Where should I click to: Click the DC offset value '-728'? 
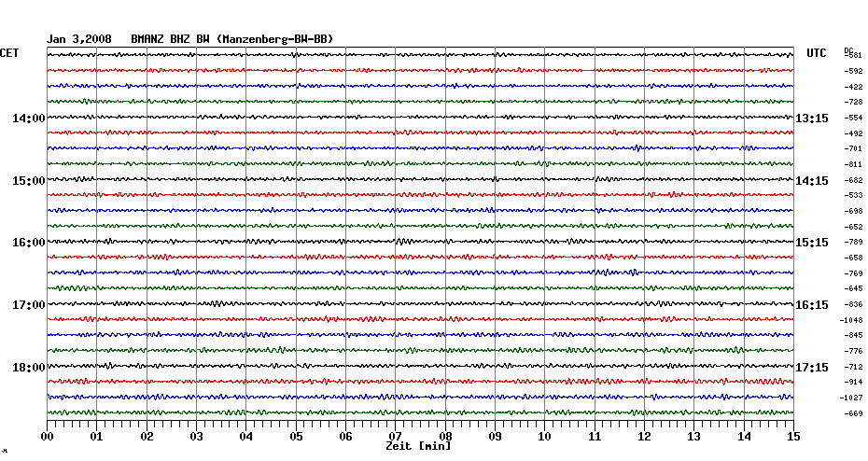[x=853, y=103]
